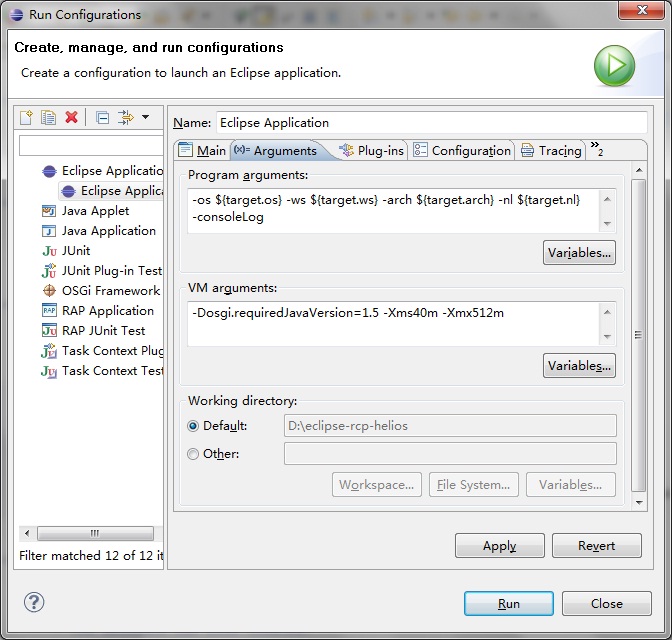Click the OSGi Framework icon
The width and height of the screenshot is (672, 640).
click(49, 291)
